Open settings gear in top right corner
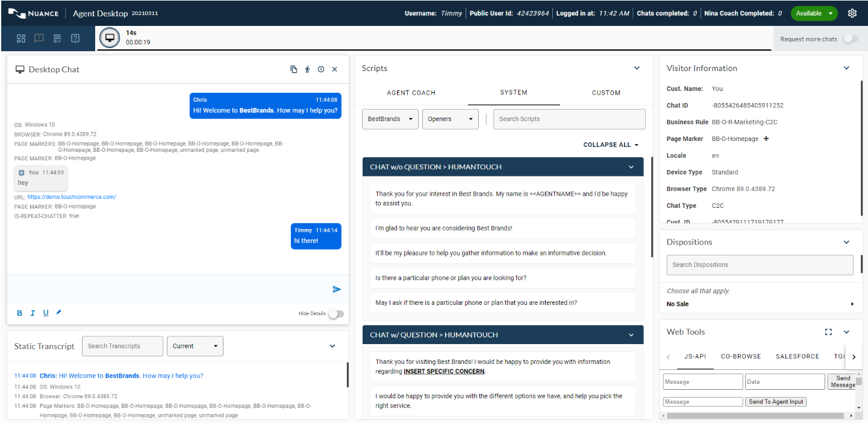 [852, 13]
